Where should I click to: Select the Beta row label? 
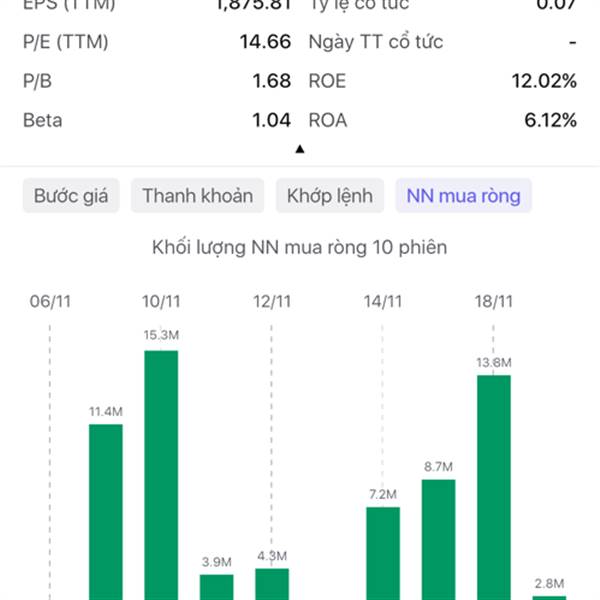(42, 120)
